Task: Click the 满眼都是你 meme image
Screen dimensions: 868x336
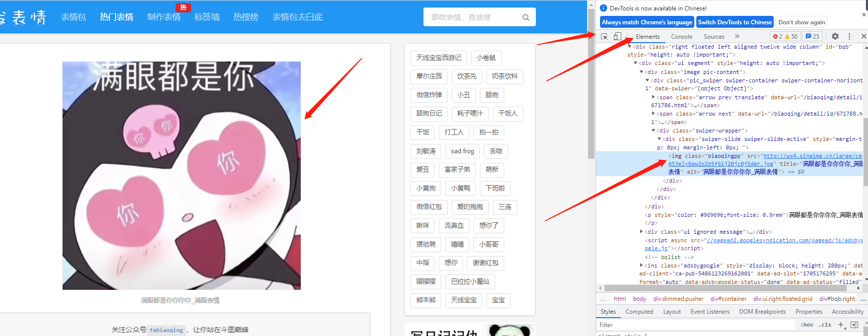Action: 182,176
